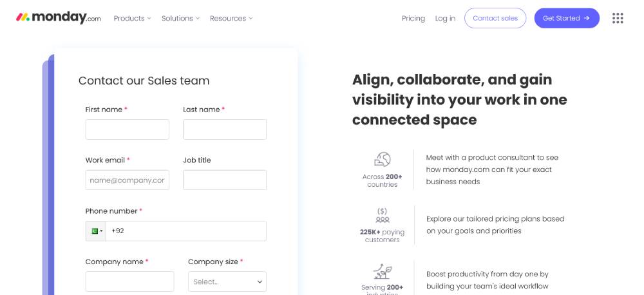Image resolution: width=644 pixels, height=295 pixels.
Task: Click the growth icon above Serving 200+
Action: 383,271
